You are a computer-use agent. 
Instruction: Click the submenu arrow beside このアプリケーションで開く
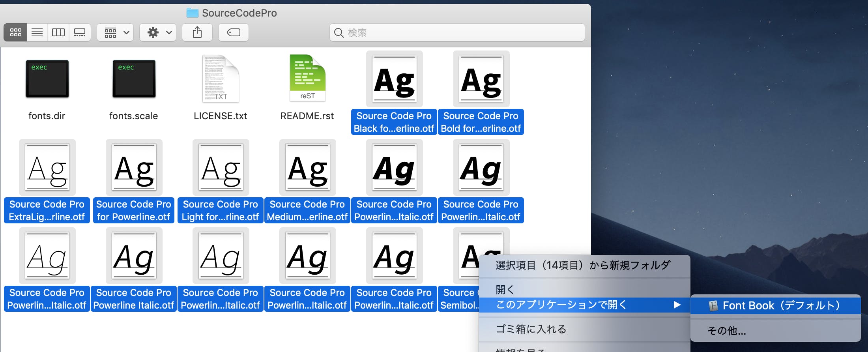pyautogui.click(x=677, y=305)
